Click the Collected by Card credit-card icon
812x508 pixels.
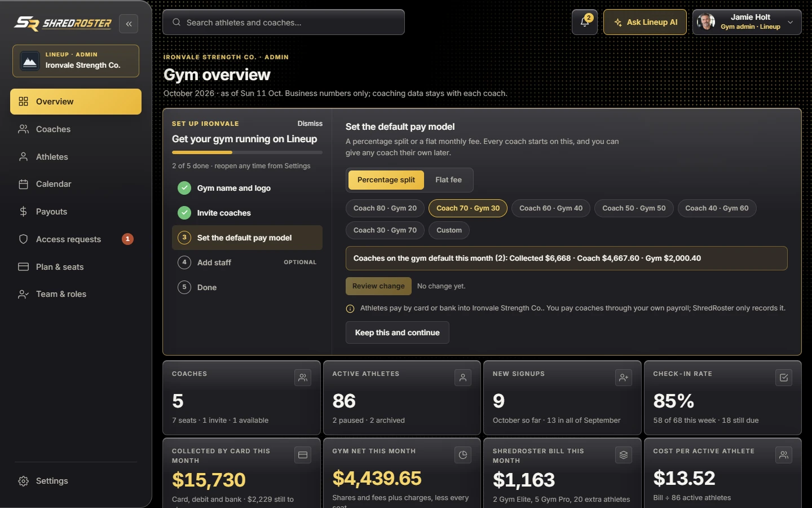point(303,455)
